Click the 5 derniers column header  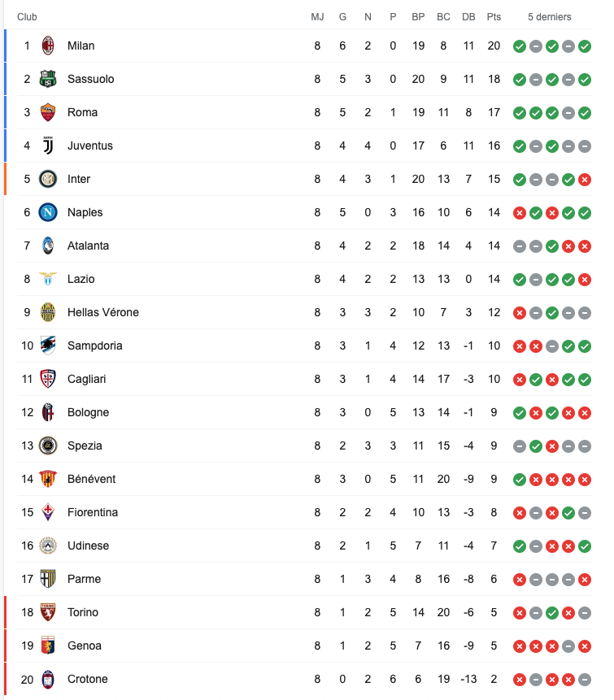(550, 17)
